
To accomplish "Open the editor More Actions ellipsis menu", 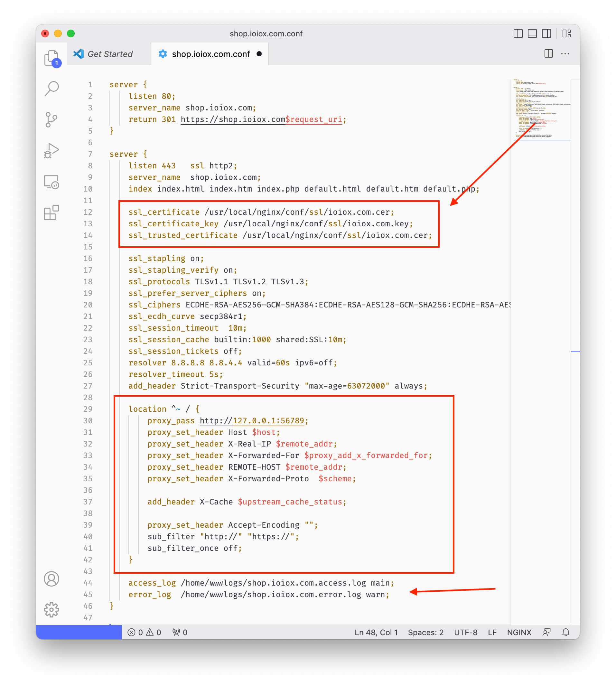I will point(565,54).
